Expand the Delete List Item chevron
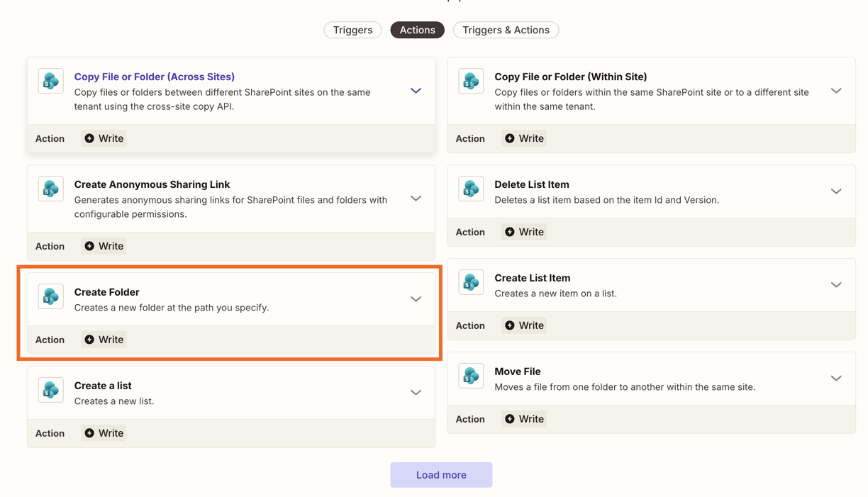 click(x=836, y=191)
